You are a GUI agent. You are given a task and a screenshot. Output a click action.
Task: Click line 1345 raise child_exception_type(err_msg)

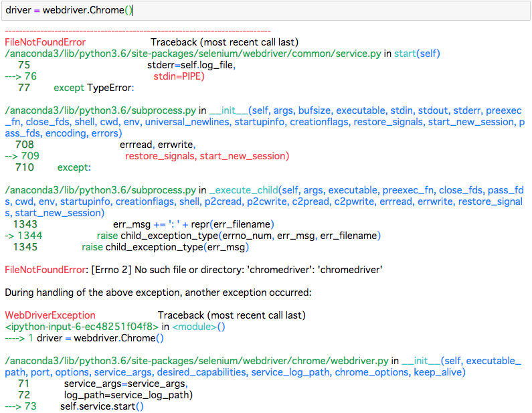(165, 247)
